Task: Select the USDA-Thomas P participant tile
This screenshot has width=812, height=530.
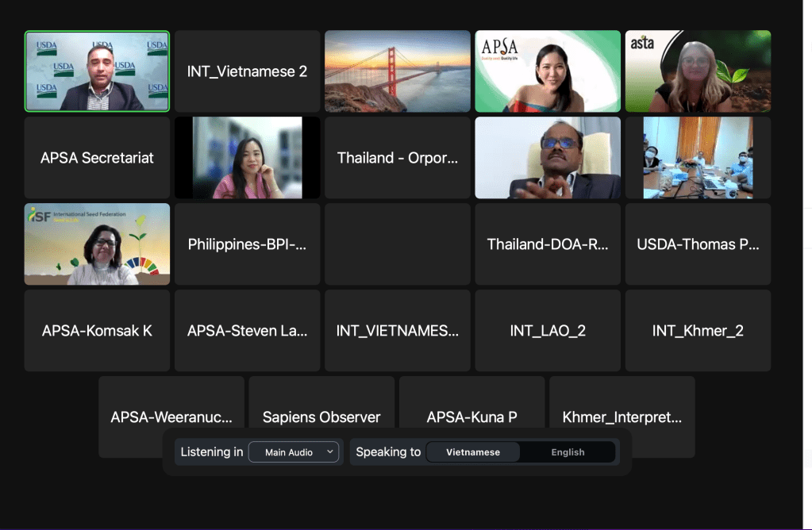Action: [x=698, y=244]
